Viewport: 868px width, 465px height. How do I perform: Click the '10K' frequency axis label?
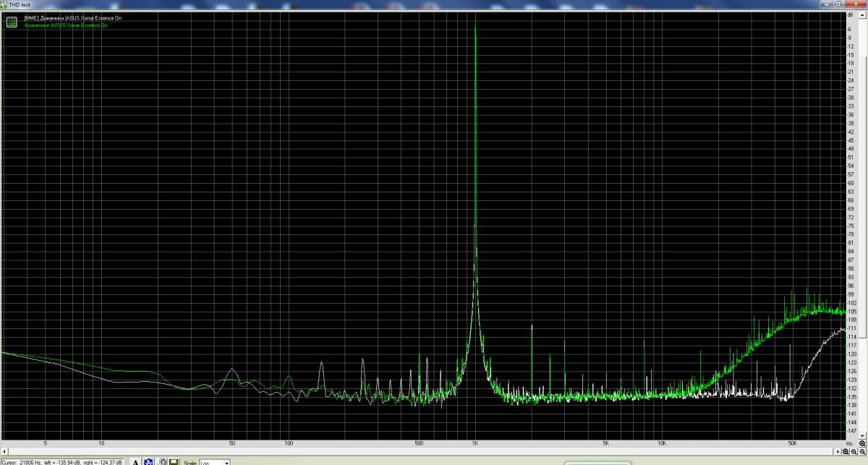661,443
